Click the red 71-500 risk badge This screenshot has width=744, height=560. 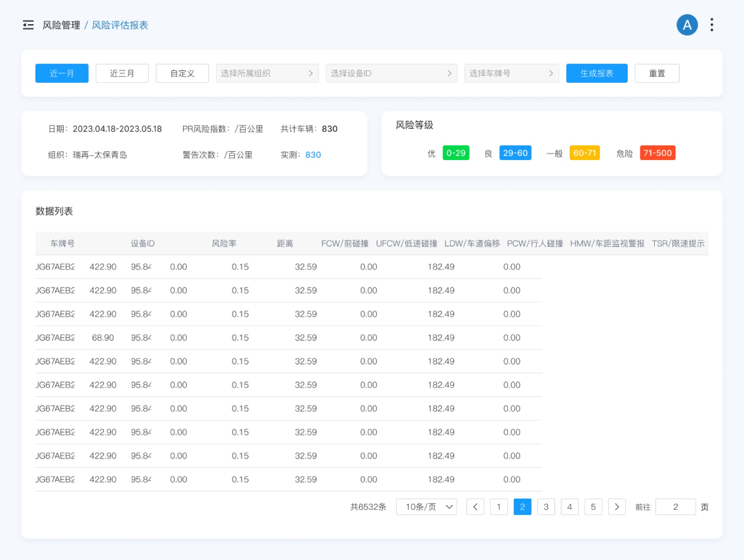click(658, 153)
